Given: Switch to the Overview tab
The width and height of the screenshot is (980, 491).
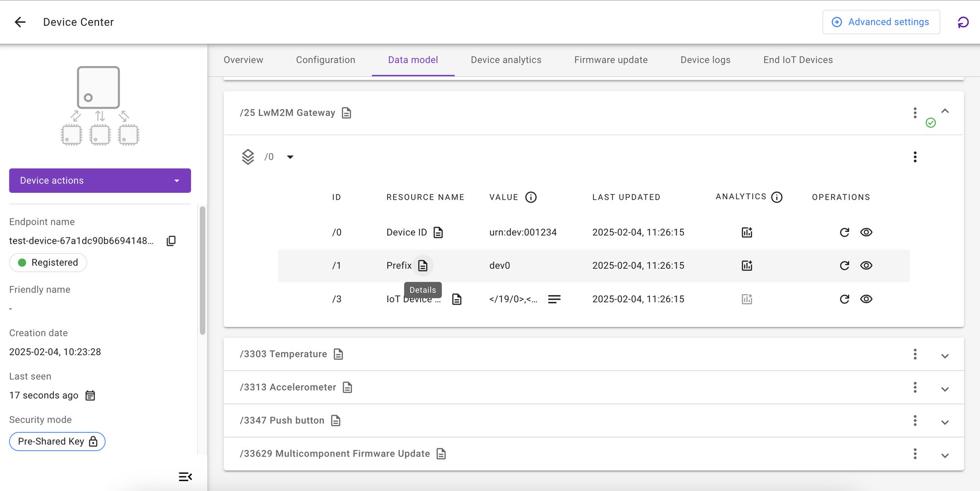Looking at the screenshot, I should pos(244,60).
